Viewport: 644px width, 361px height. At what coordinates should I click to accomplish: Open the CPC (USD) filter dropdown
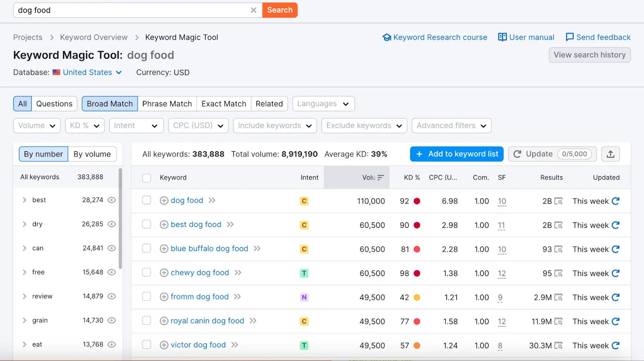pyautogui.click(x=198, y=126)
